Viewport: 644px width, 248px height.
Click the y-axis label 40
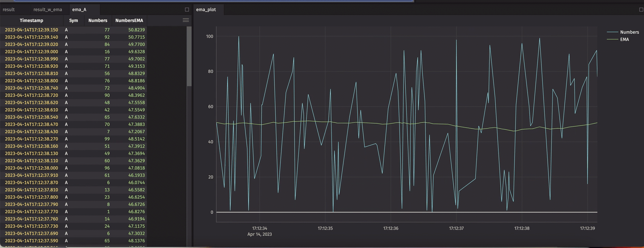point(211,142)
